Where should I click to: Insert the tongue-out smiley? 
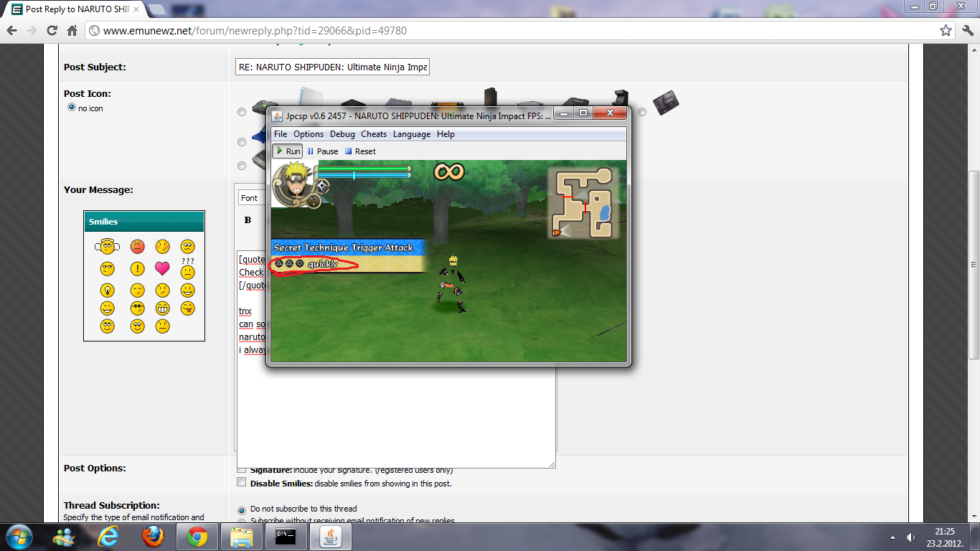coord(187,309)
